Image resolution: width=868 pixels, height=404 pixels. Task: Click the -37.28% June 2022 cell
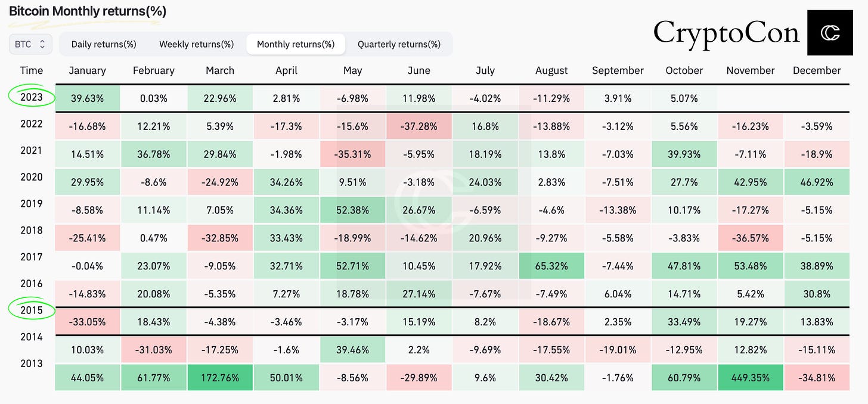tap(419, 127)
